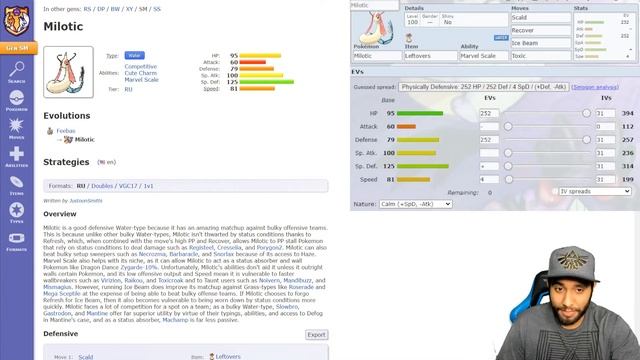This screenshot has height=360, width=640.
Task: Open the Machamp link in overview
Action: tap(176, 320)
